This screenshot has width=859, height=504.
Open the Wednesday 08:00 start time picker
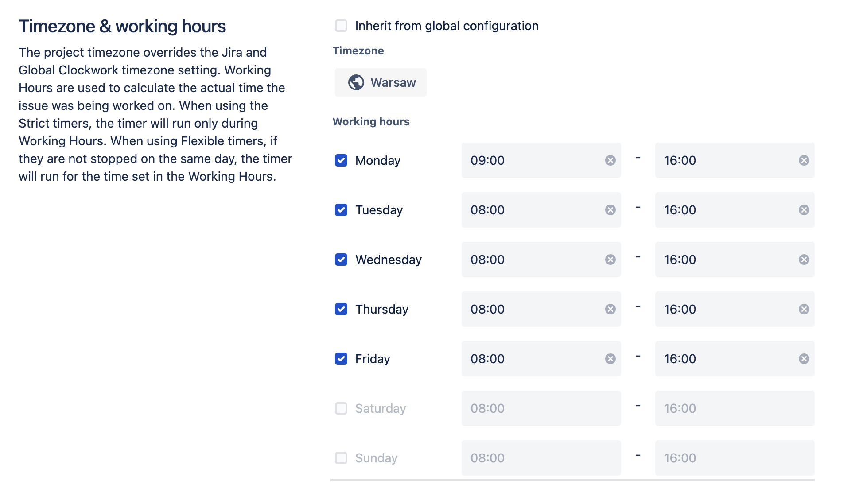[x=532, y=260]
